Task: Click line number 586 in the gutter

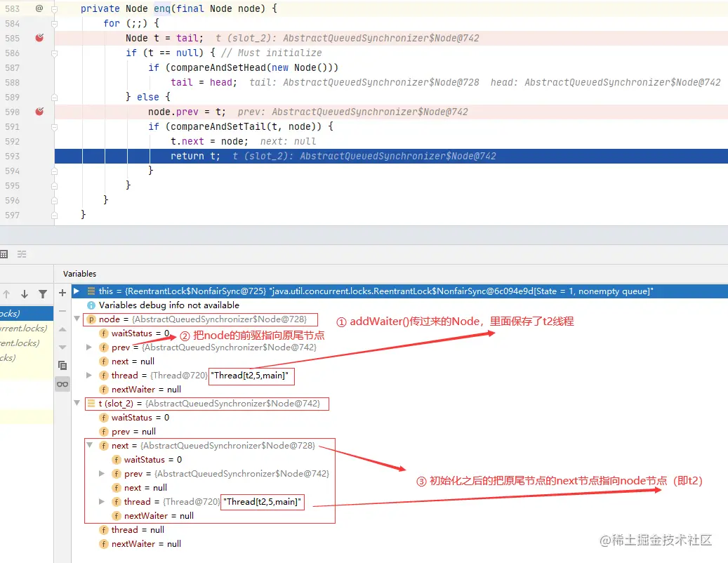Action: point(12,53)
